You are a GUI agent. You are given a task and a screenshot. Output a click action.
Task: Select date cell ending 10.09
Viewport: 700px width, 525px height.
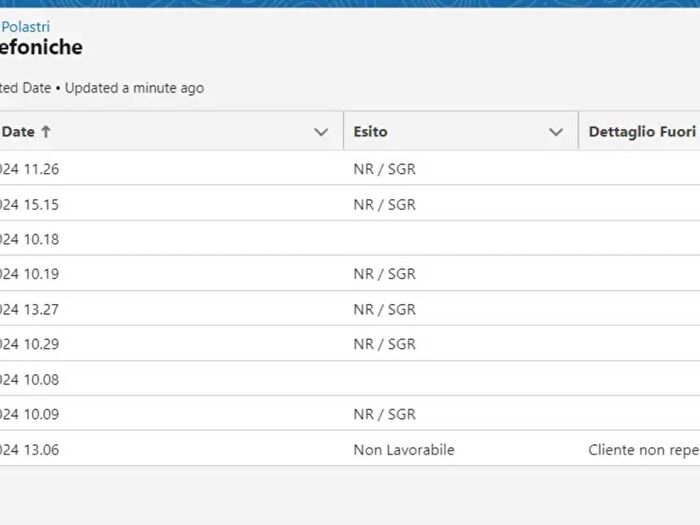click(29, 414)
